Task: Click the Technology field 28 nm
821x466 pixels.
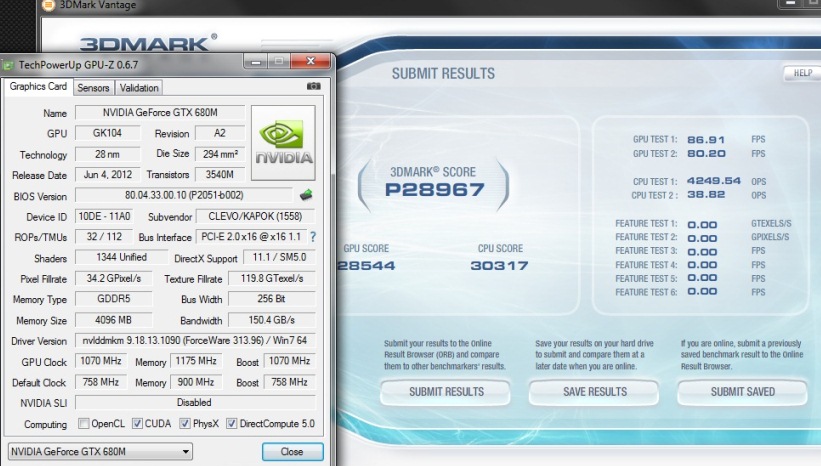Action: (107, 154)
